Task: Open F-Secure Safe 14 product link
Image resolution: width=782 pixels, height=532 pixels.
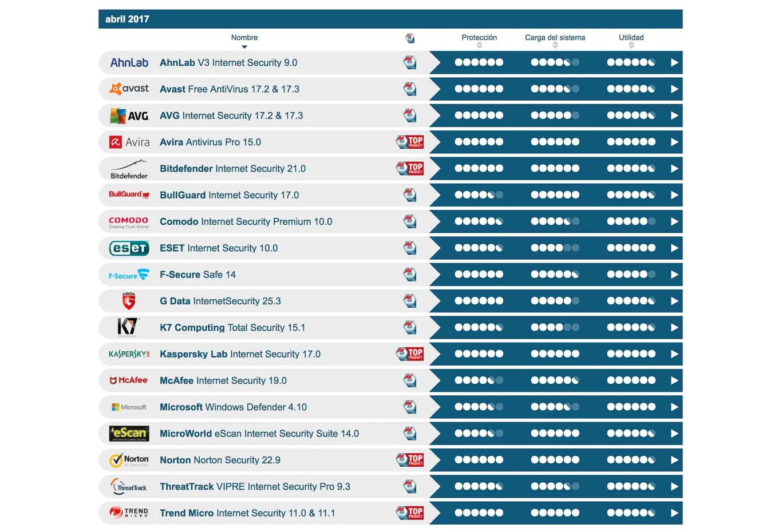Action: (x=198, y=275)
